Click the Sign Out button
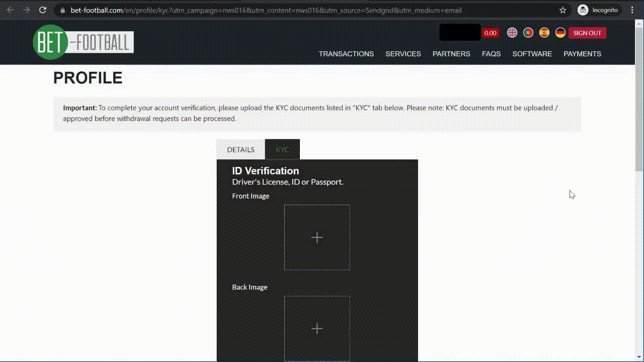 coord(587,33)
